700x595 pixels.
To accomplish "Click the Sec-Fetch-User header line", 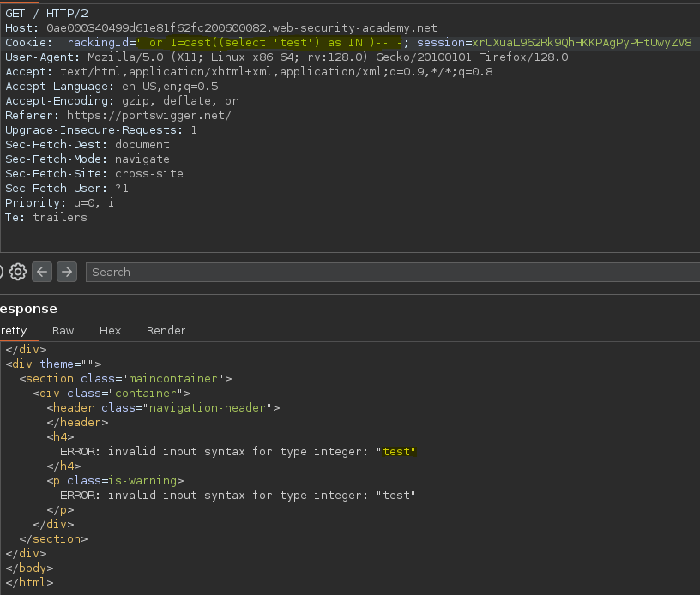I will pyautogui.click(x=67, y=189).
